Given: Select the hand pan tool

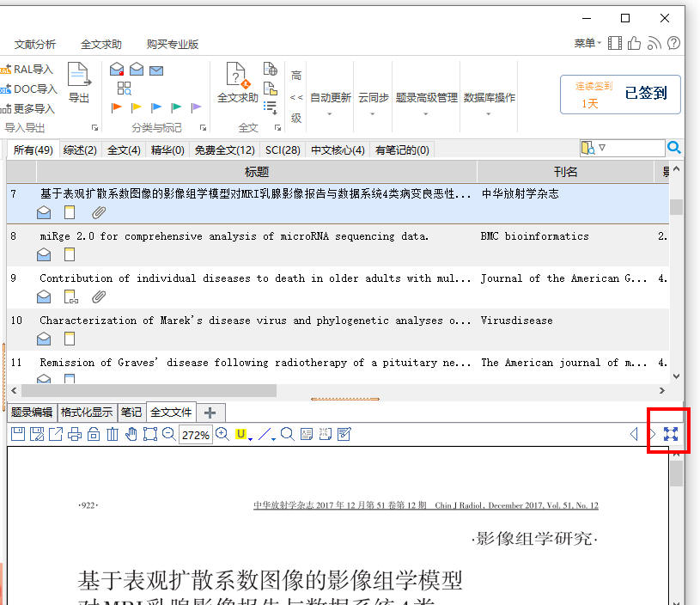Looking at the screenshot, I should click(131, 434).
